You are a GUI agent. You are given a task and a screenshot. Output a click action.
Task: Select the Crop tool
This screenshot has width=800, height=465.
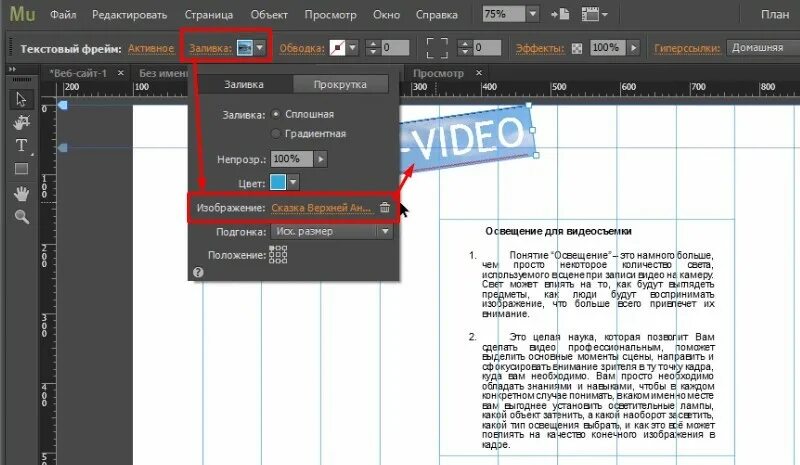click(21, 122)
